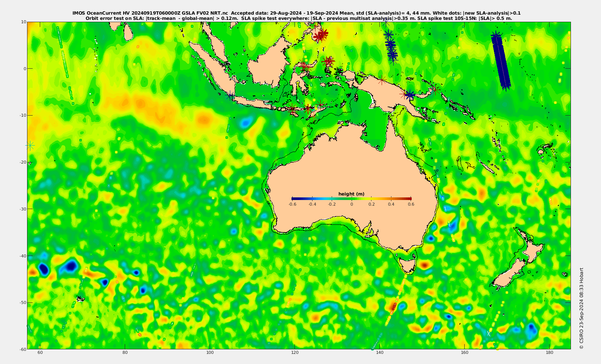Click the y-axis label -30
The image size is (601, 364).
pyautogui.click(x=23, y=209)
